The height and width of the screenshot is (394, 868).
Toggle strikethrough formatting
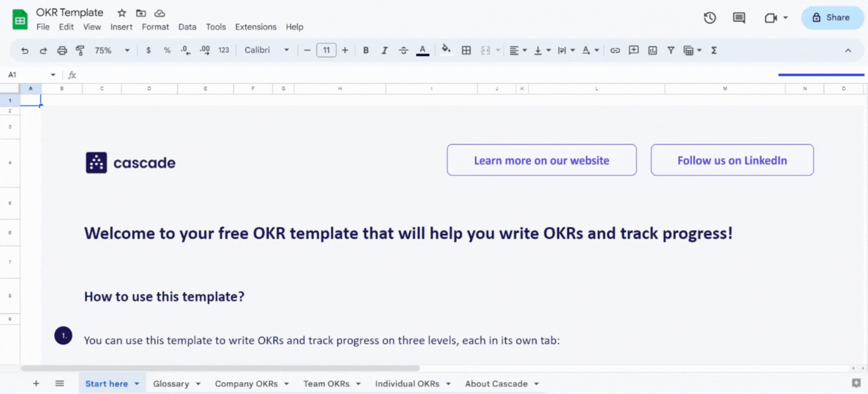(x=403, y=50)
